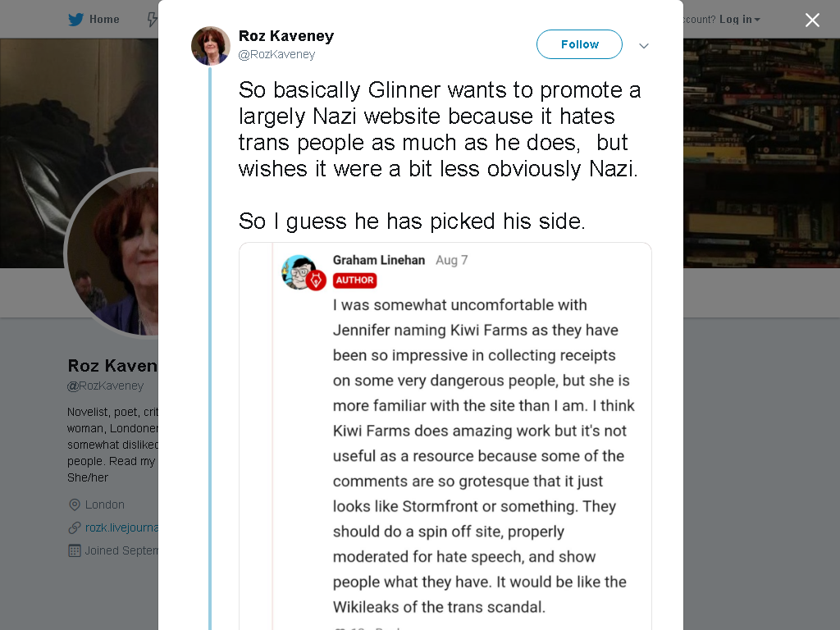The height and width of the screenshot is (630, 840).
Task: Close the tweet overlay with the X
Action: click(812, 20)
